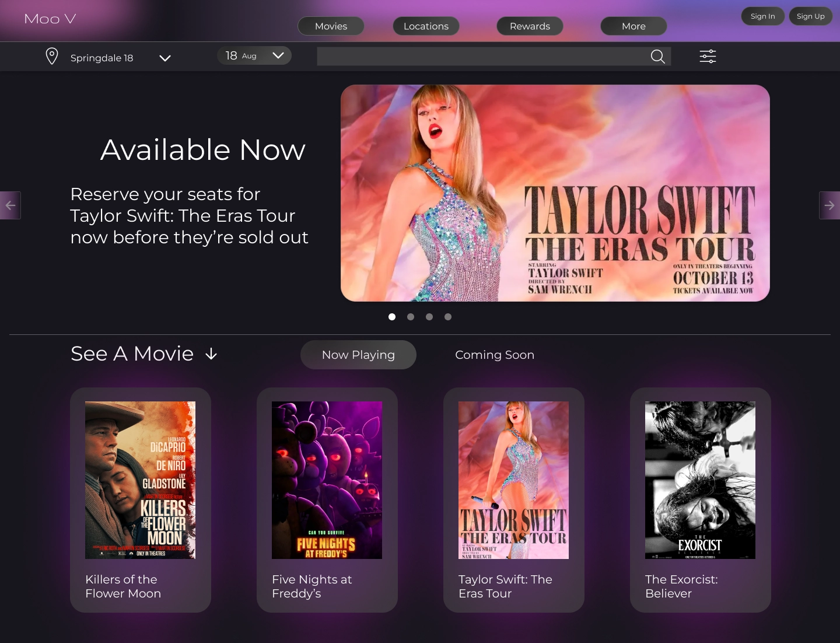Click the search magnifier icon
840x643 pixels.
657,56
